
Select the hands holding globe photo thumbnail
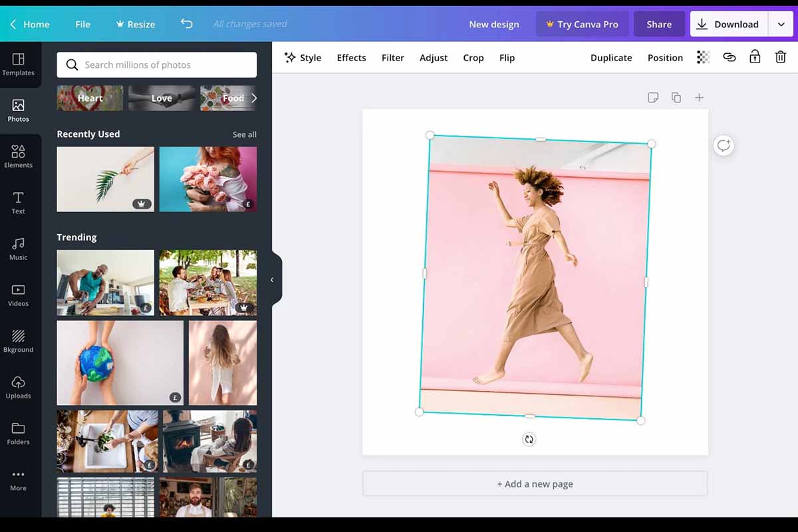(120, 363)
